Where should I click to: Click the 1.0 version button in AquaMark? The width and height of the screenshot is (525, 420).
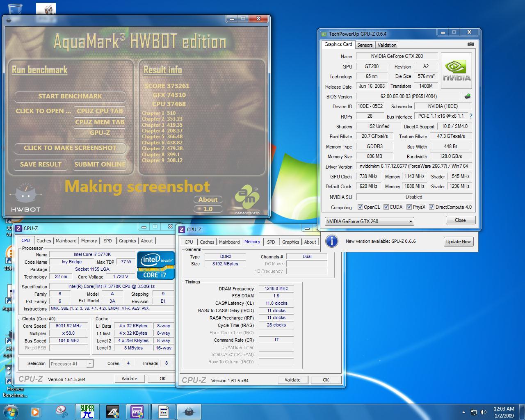coord(208,209)
